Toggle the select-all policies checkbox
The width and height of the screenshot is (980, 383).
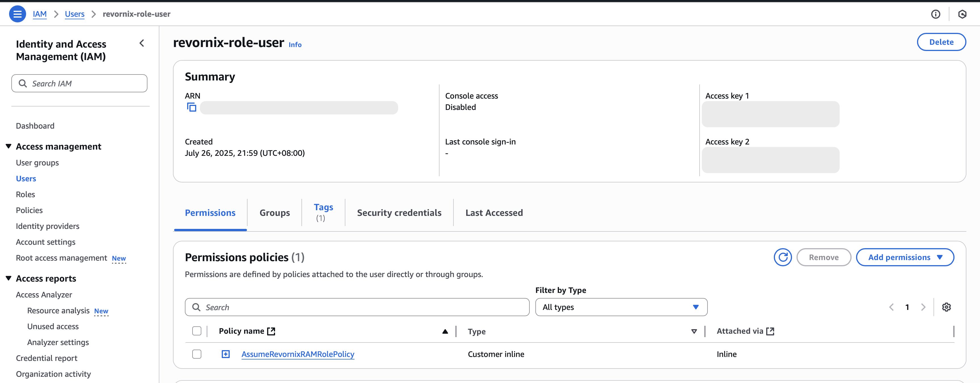coord(197,331)
